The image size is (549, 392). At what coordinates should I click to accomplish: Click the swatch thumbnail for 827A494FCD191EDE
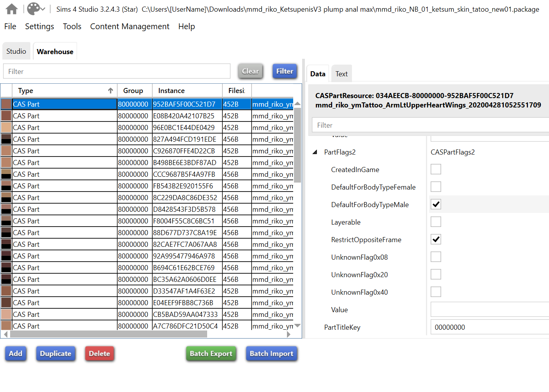pos(6,139)
